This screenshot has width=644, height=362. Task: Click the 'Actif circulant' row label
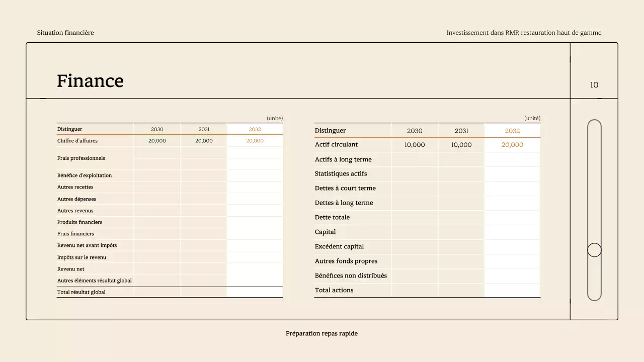coord(336,145)
